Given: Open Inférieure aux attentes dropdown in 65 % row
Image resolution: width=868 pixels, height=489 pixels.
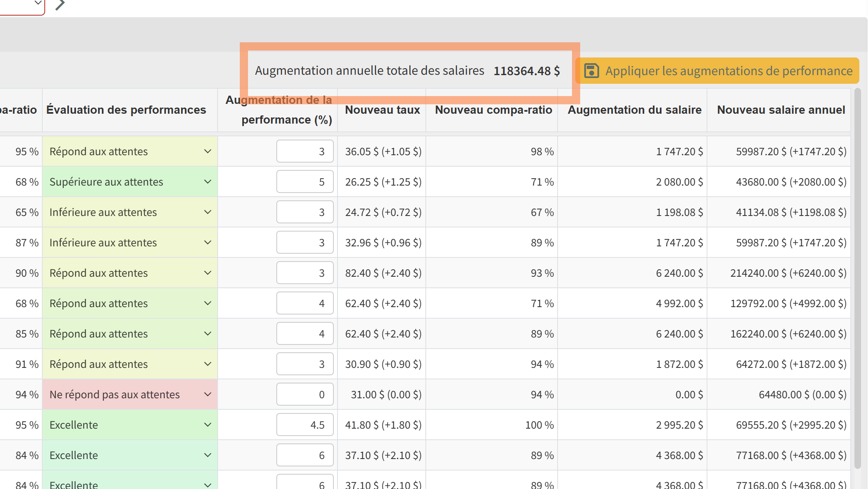Looking at the screenshot, I should point(130,212).
